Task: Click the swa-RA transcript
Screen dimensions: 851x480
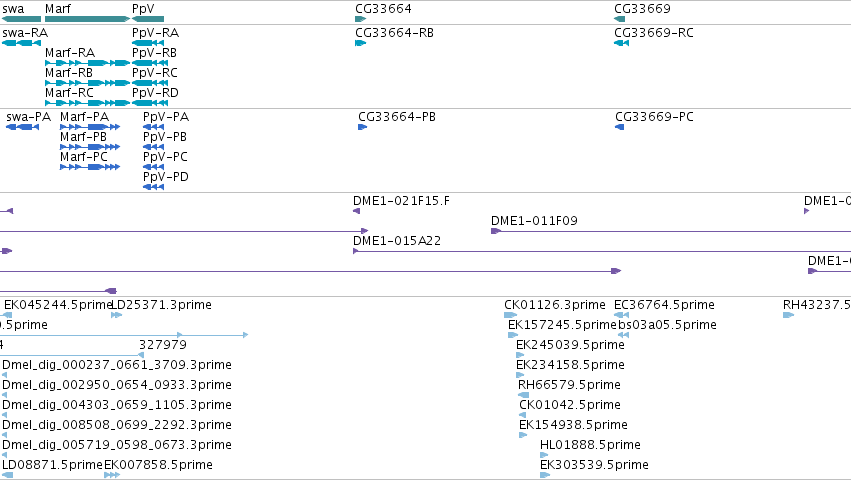Action: pos(21,43)
